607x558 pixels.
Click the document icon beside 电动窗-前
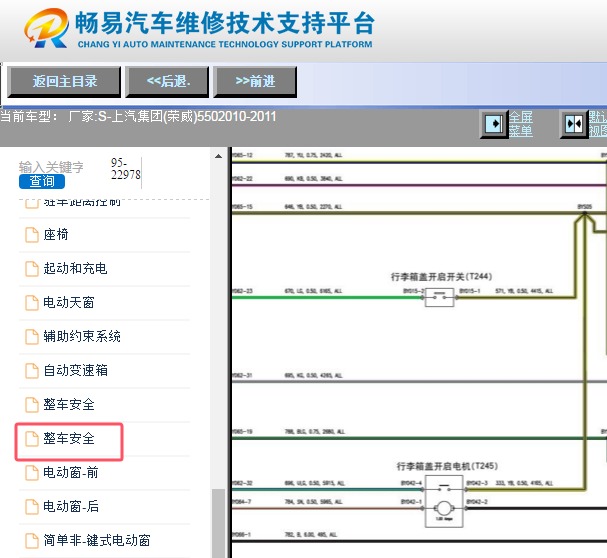[32, 472]
